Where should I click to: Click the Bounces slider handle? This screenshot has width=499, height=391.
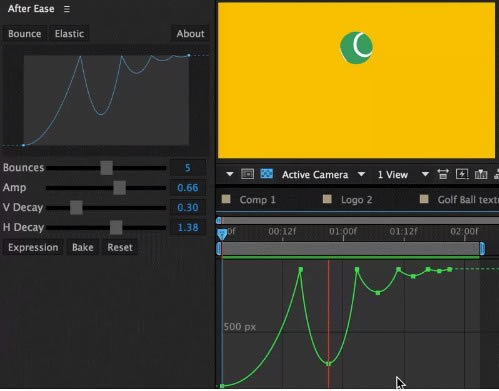[x=106, y=168]
